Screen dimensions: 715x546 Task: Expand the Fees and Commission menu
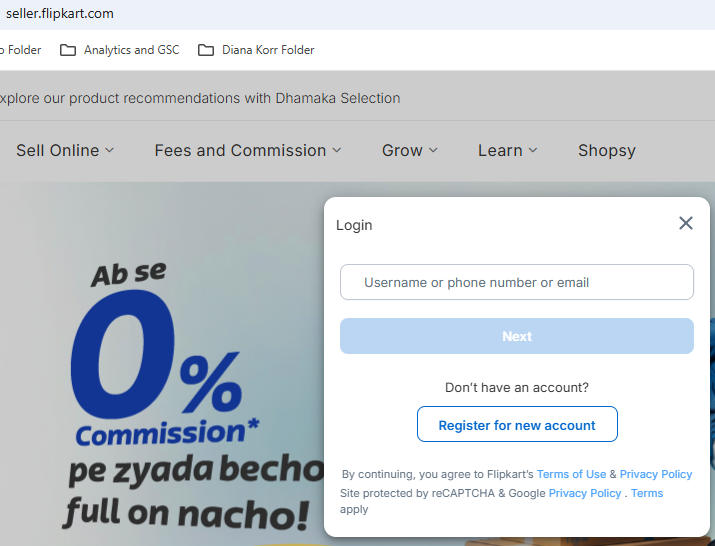tap(248, 151)
